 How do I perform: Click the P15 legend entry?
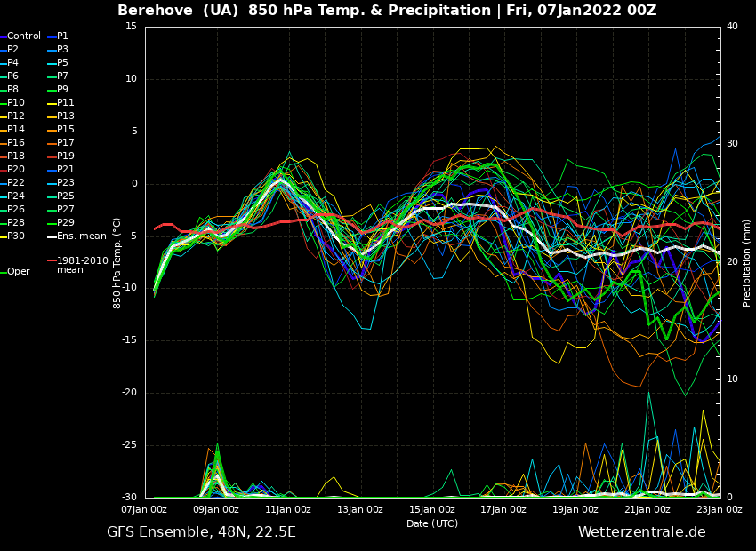click(66, 130)
